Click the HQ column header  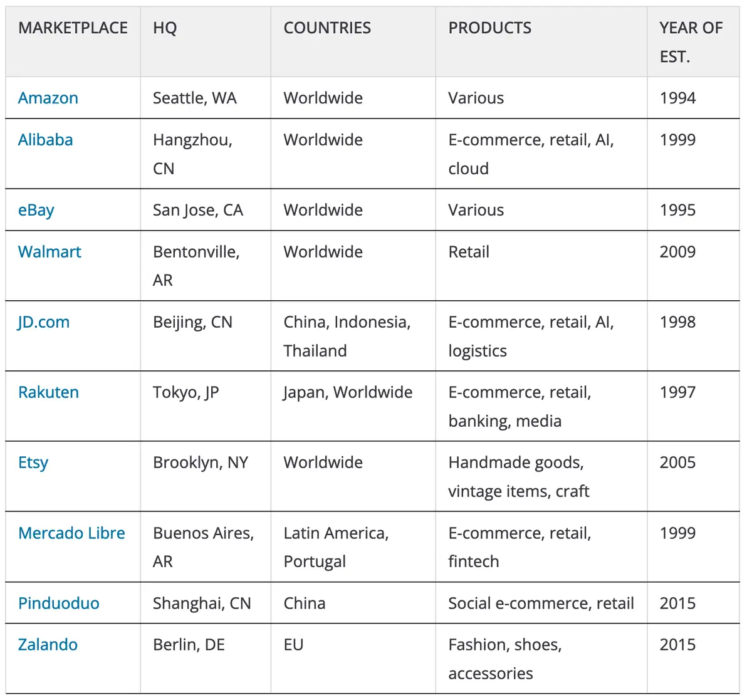pos(165,28)
